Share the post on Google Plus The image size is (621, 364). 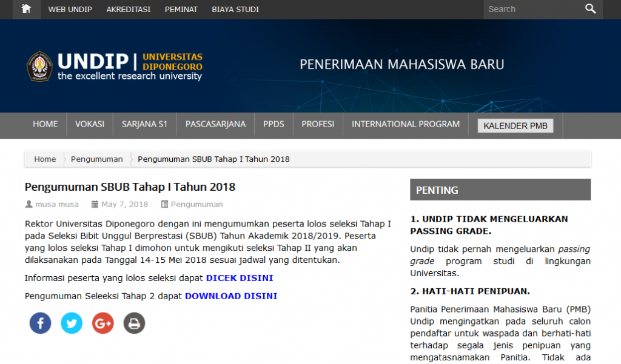103,323
